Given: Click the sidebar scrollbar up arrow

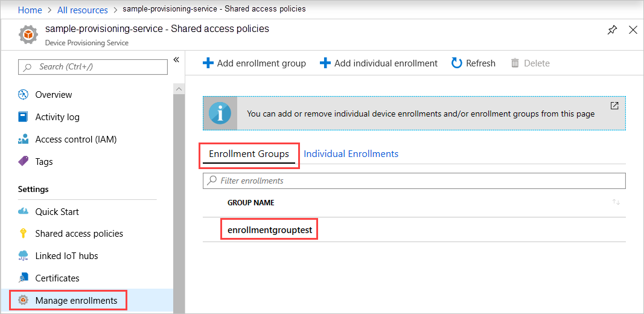Looking at the screenshot, I should pos(179,89).
